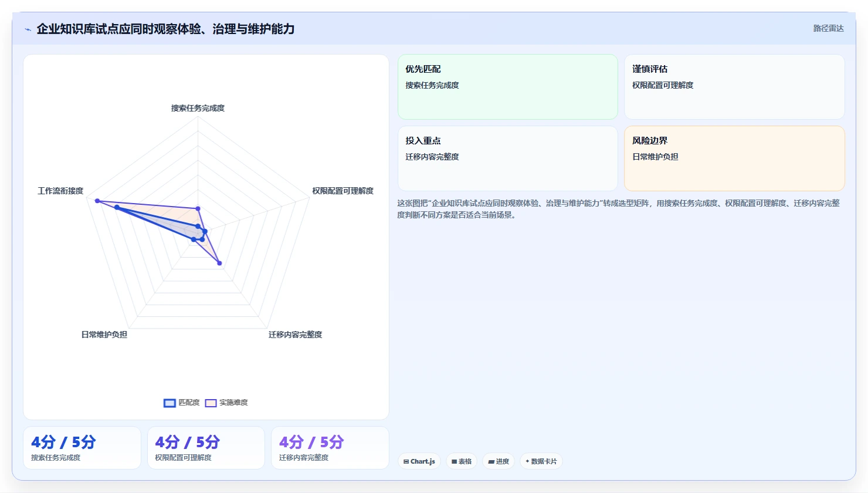Image resolution: width=868 pixels, height=493 pixels.
Task: Open the 风险边界 card
Action: point(734,158)
